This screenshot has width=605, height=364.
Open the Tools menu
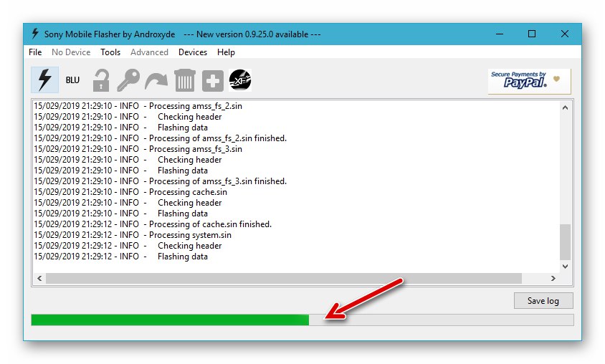pyautogui.click(x=110, y=52)
